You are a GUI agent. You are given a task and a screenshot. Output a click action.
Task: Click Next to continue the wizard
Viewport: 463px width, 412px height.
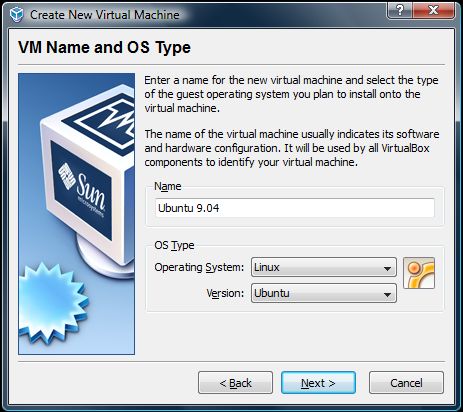(318, 383)
